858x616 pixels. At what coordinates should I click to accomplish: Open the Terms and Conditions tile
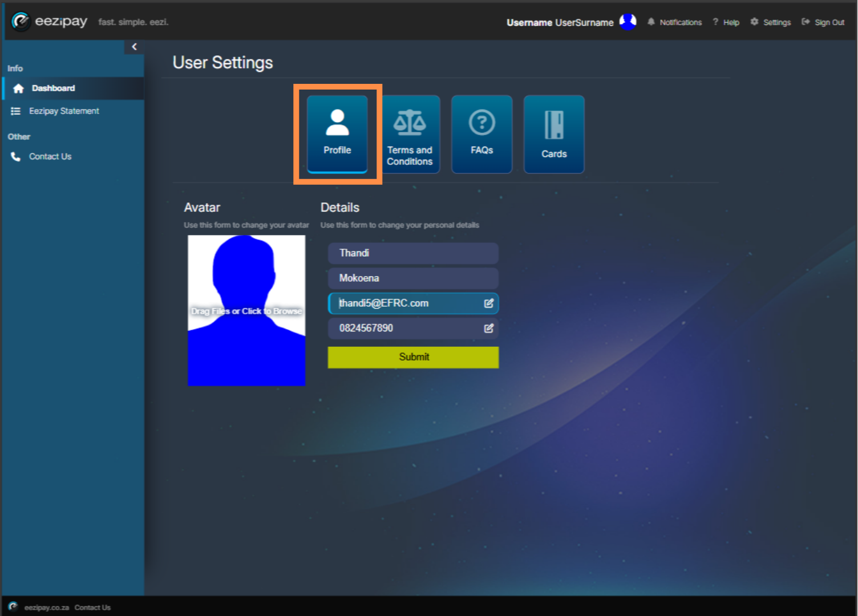click(x=410, y=134)
